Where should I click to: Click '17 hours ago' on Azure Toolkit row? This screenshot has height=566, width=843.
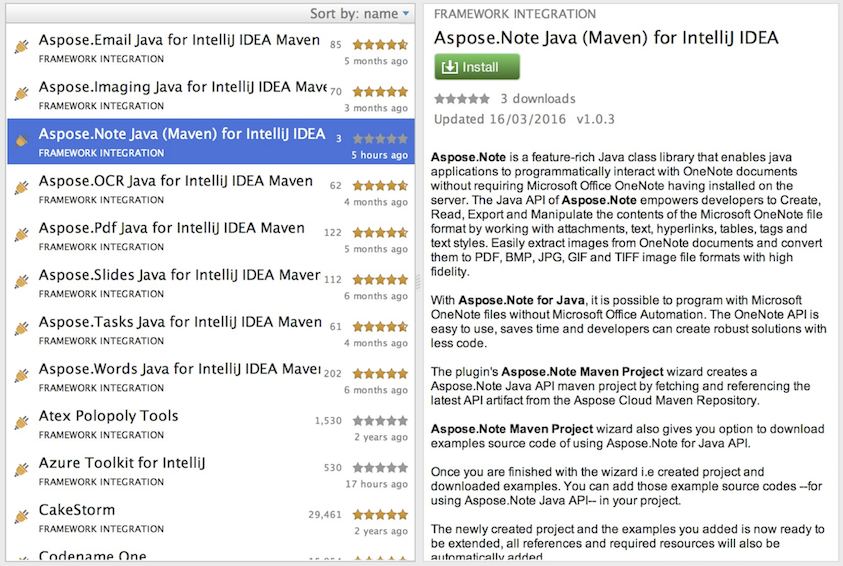tap(376, 484)
